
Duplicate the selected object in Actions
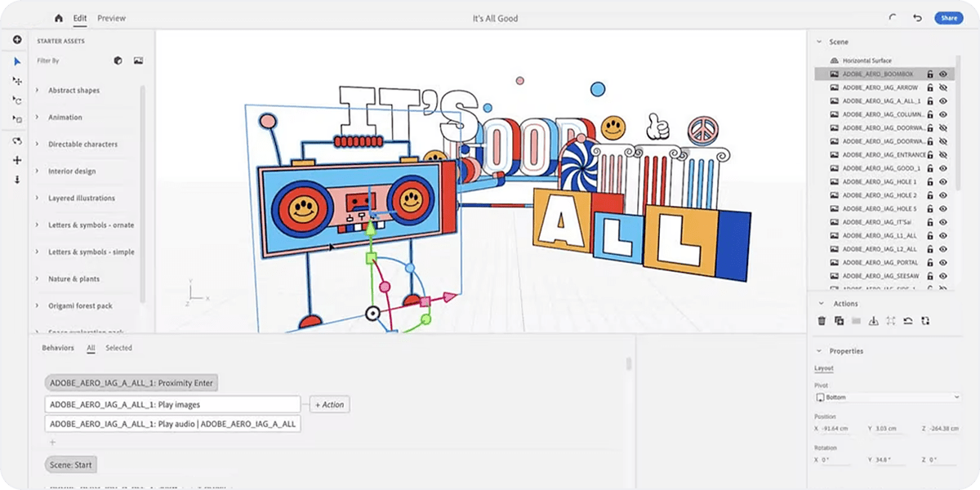coord(839,321)
